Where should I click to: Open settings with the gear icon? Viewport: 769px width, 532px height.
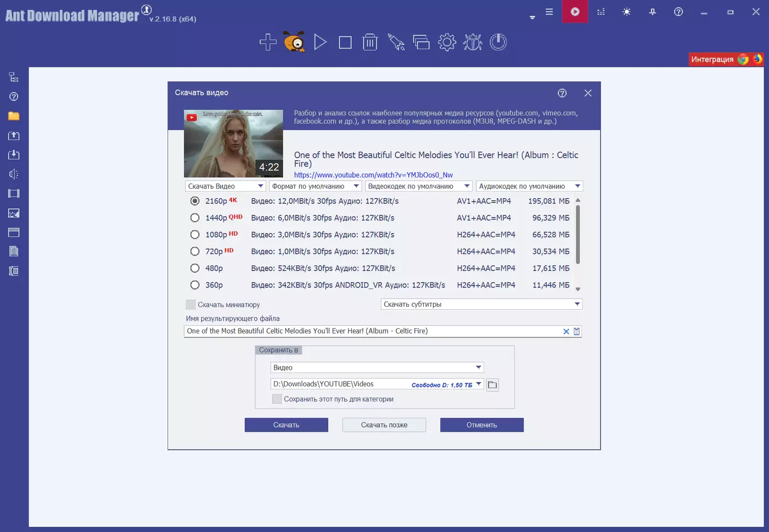(x=447, y=42)
